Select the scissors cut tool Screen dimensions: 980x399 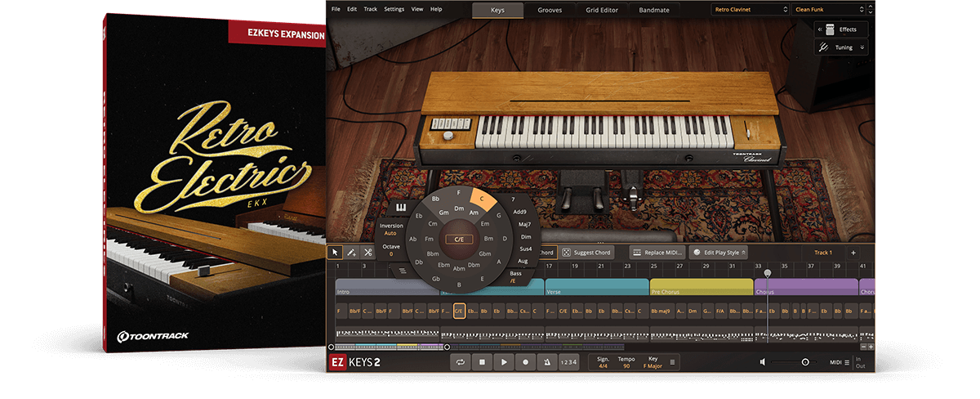point(368,253)
